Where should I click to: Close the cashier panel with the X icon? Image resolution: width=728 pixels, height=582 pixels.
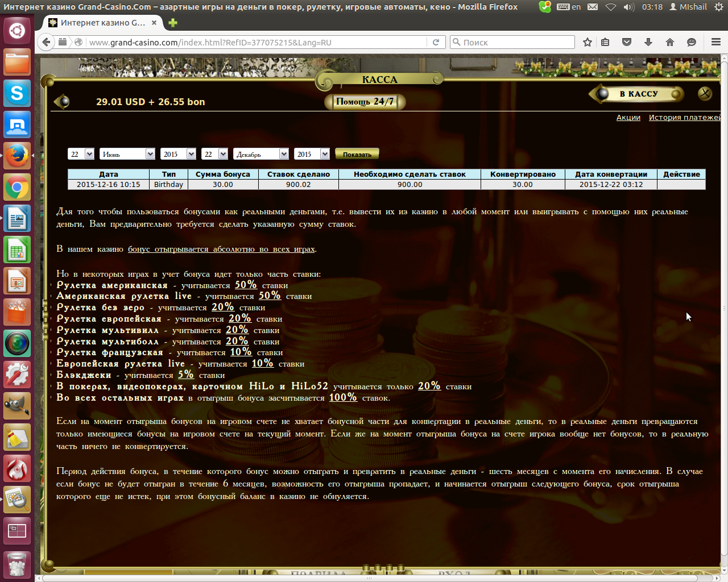[x=705, y=93]
